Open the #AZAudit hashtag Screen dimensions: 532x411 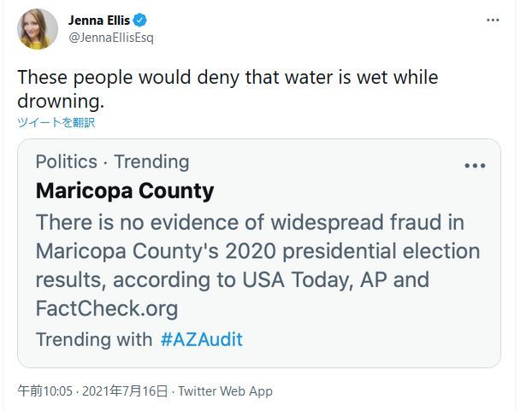[x=201, y=339]
